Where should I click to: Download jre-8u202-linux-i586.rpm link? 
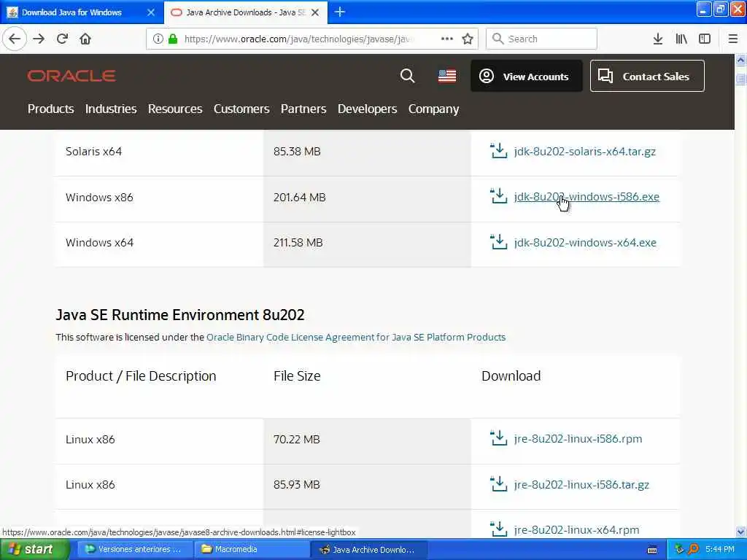click(578, 438)
